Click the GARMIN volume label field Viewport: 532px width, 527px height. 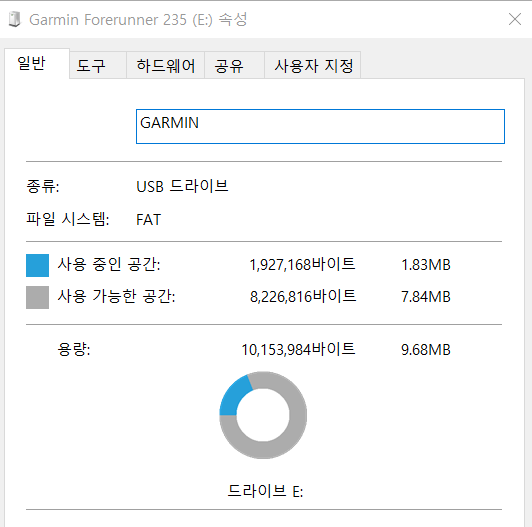[320, 127]
